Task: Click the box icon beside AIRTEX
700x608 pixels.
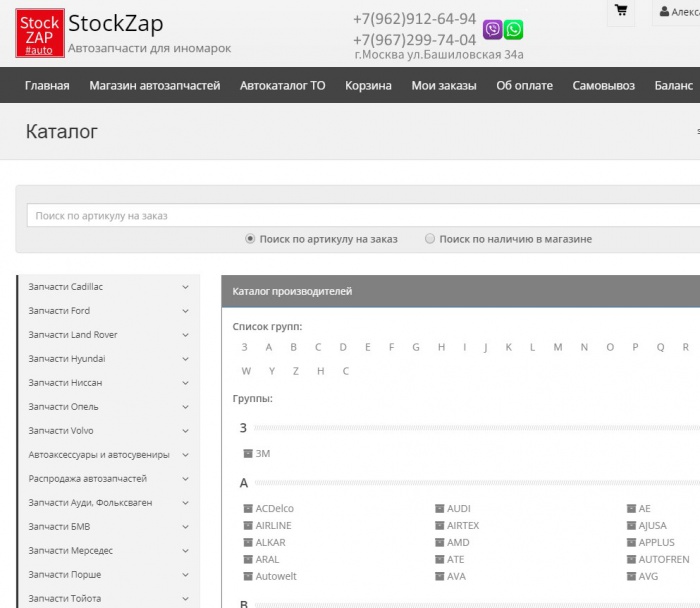Action: 440,525
